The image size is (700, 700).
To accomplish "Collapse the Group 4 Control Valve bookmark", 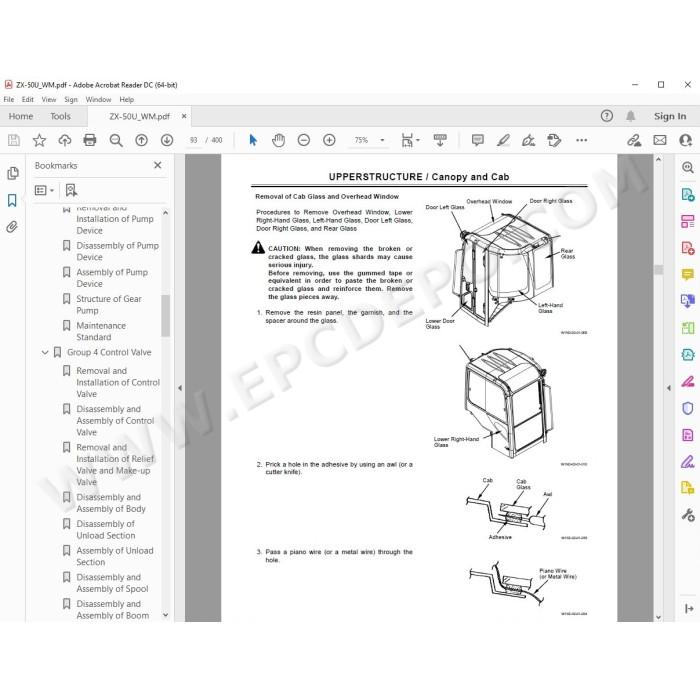I will pos(45,352).
